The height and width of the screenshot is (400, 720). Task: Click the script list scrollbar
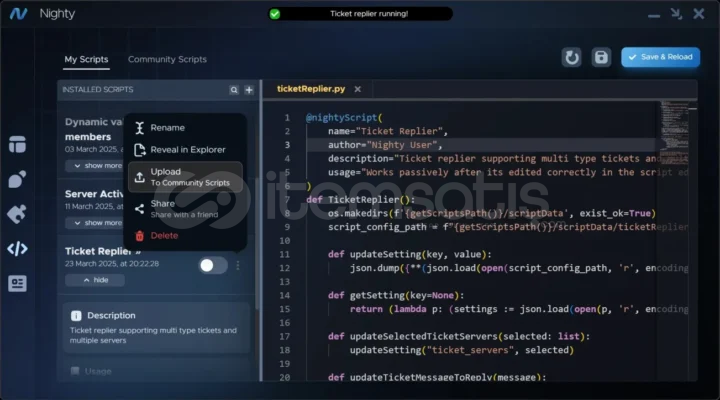(257, 197)
